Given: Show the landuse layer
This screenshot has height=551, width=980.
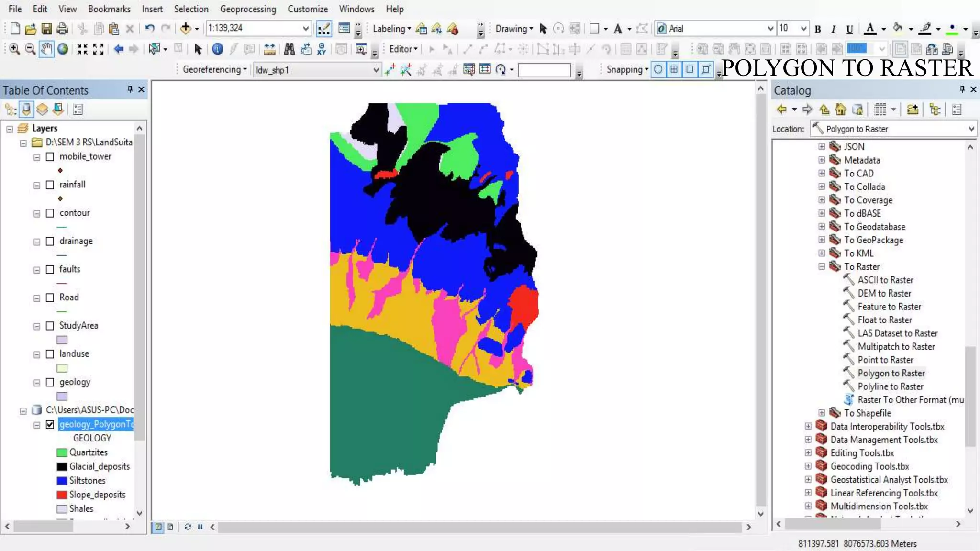Looking at the screenshot, I should pyautogui.click(x=50, y=354).
